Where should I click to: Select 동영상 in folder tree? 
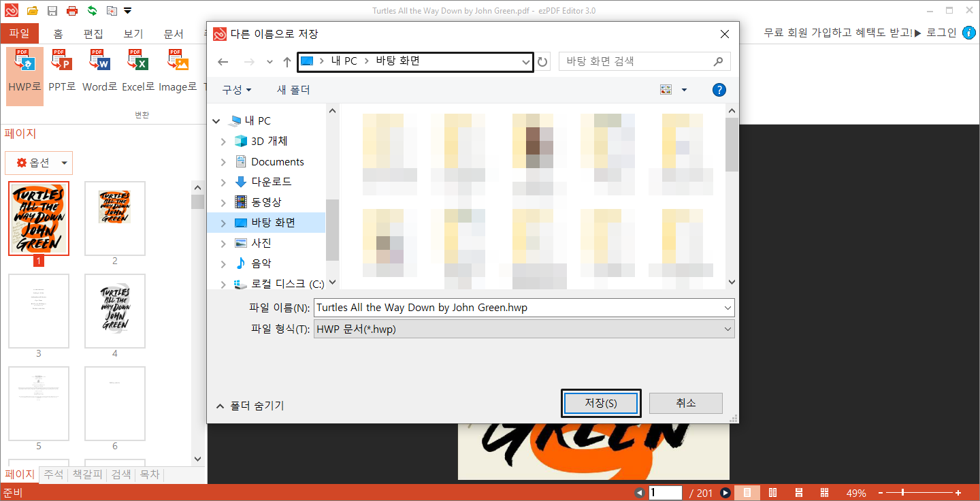click(x=265, y=202)
